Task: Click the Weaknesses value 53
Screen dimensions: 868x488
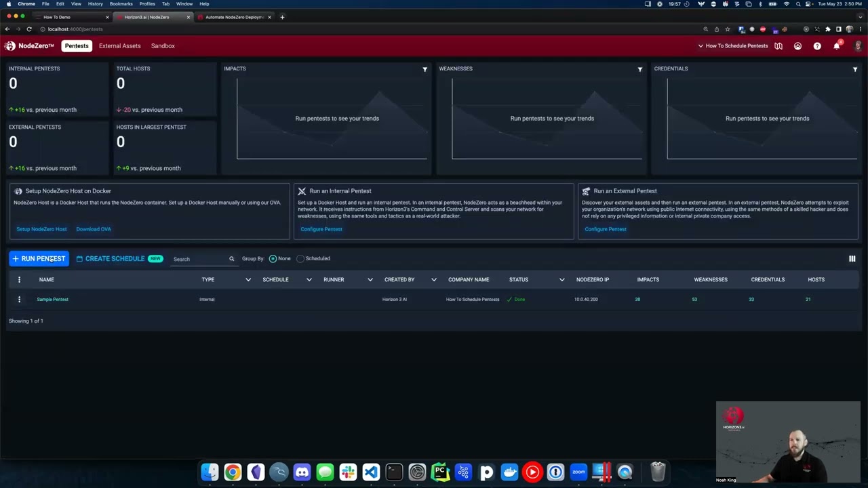Action: click(694, 299)
